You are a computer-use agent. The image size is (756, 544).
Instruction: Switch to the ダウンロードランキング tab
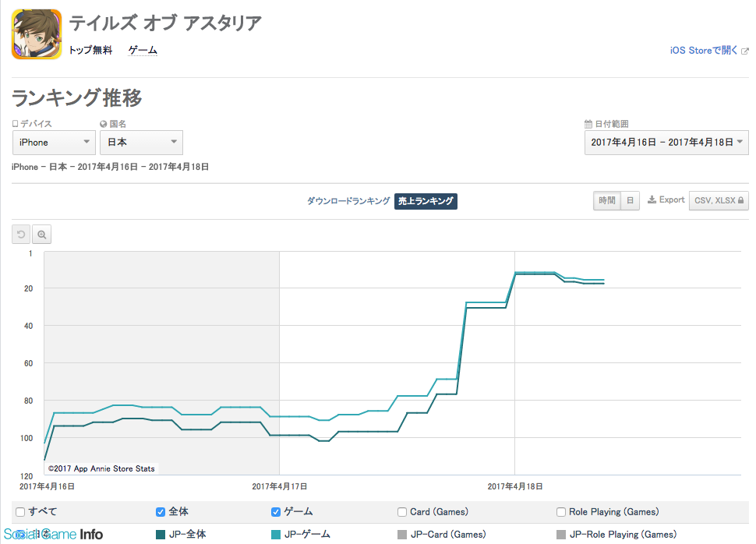pyautogui.click(x=348, y=200)
